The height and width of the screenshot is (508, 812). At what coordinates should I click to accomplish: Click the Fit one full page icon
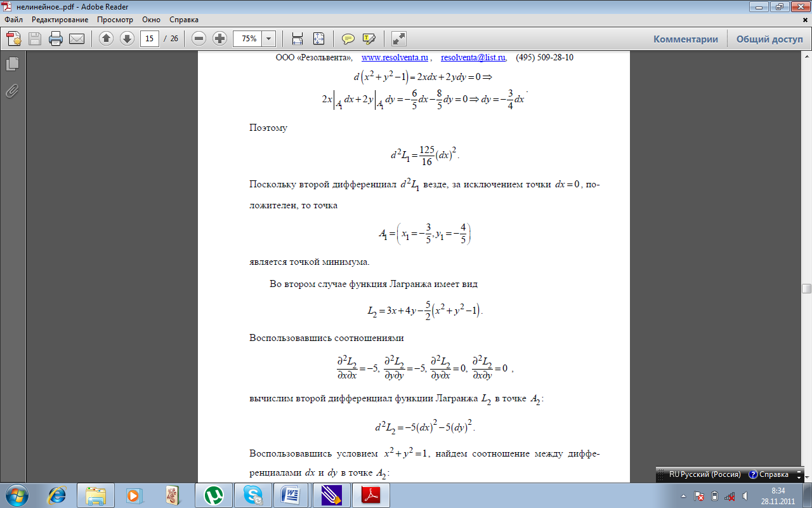[318, 39]
